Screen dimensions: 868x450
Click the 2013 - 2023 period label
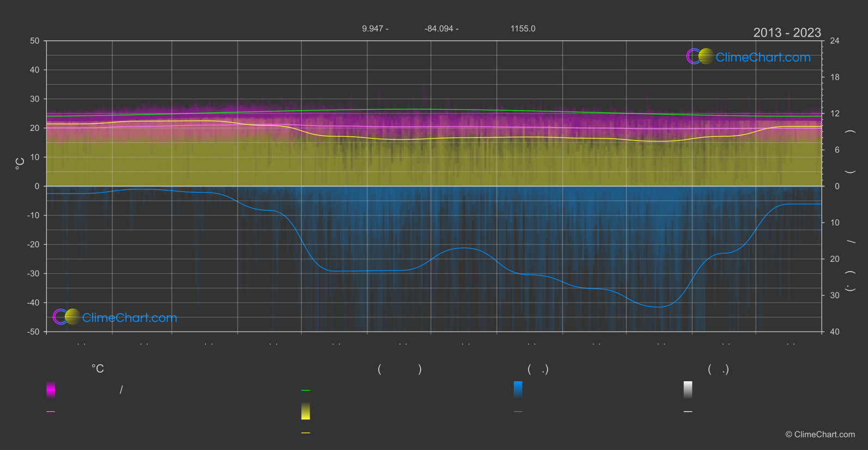point(787,33)
